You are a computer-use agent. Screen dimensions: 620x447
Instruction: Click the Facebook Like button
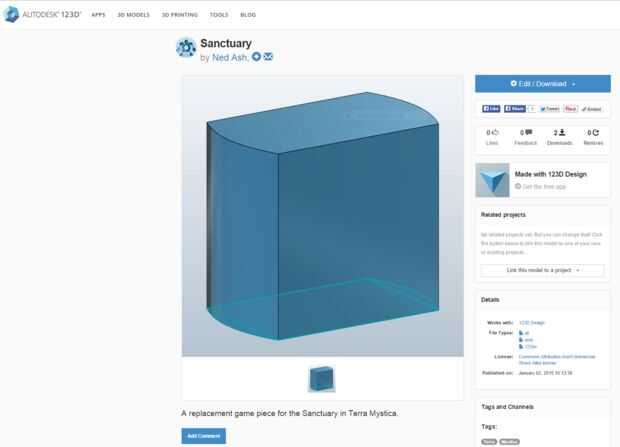(491, 109)
